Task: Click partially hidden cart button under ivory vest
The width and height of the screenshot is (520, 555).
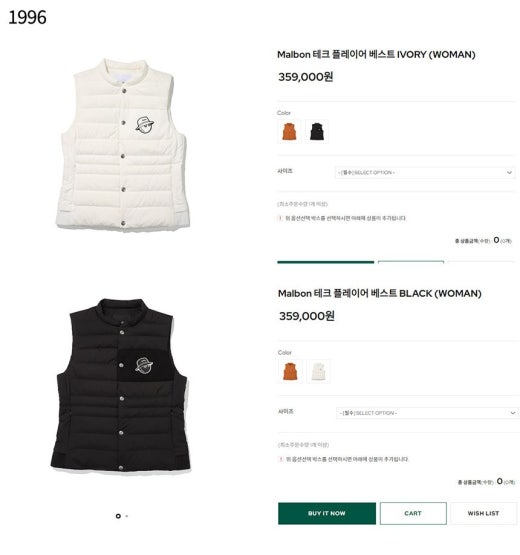Action: 411,262
